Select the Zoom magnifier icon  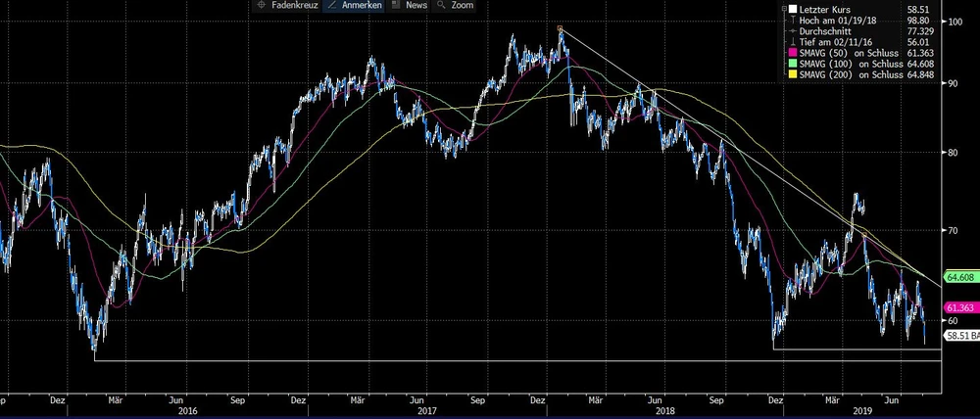(x=442, y=5)
